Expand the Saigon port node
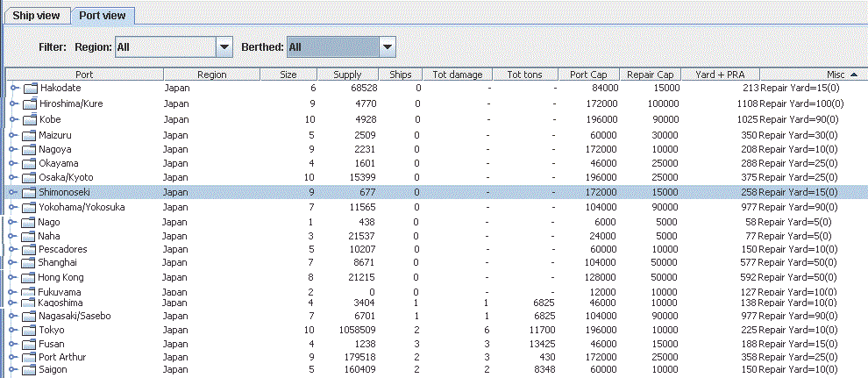The width and height of the screenshot is (868, 385). click(x=13, y=369)
